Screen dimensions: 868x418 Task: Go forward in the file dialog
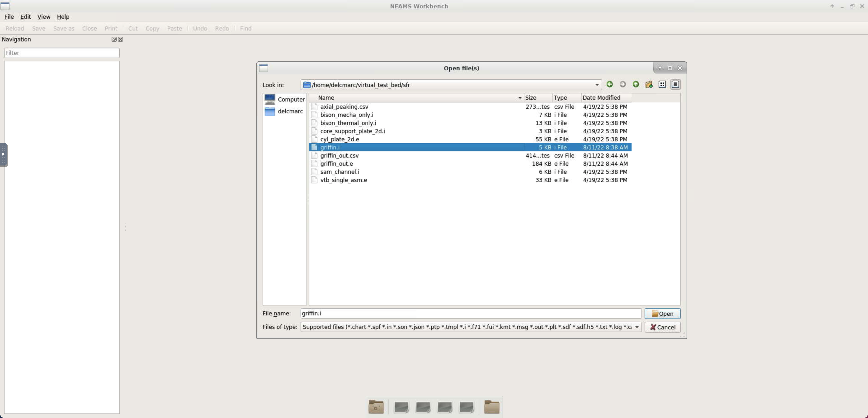(623, 84)
